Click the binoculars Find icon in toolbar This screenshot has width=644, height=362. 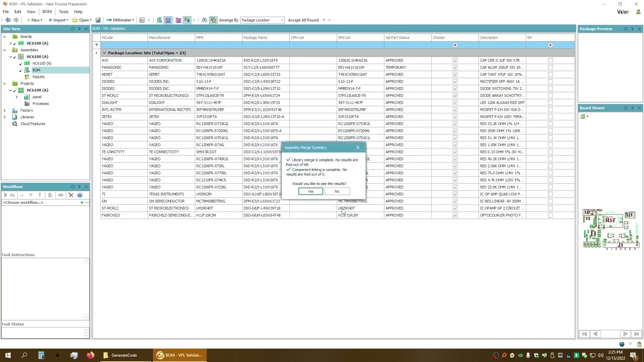[x=204, y=20]
